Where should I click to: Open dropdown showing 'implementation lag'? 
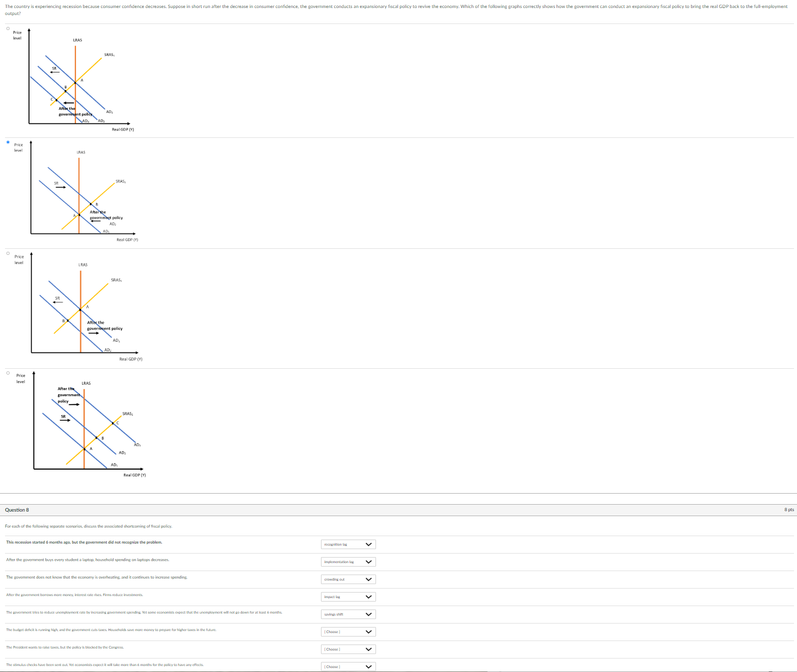(x=348, y=562)
